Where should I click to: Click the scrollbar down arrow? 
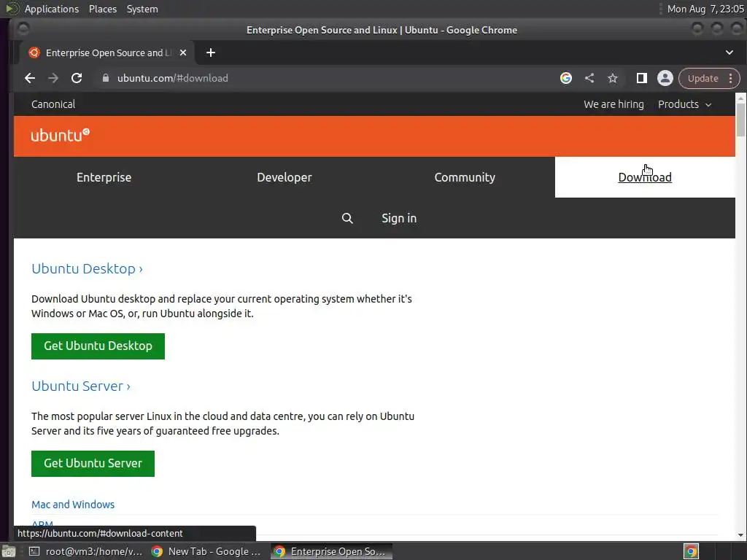coord(740,535)
